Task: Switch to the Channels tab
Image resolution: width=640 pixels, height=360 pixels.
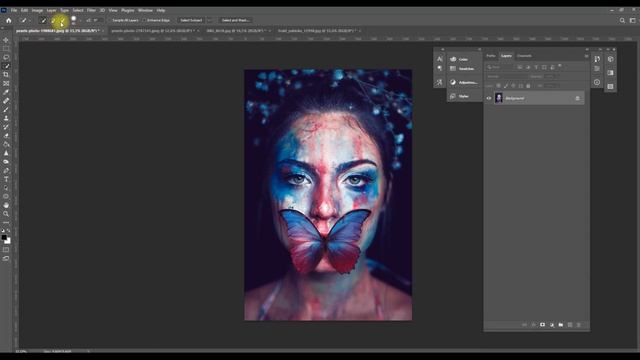Action: [x=524, y=56]
